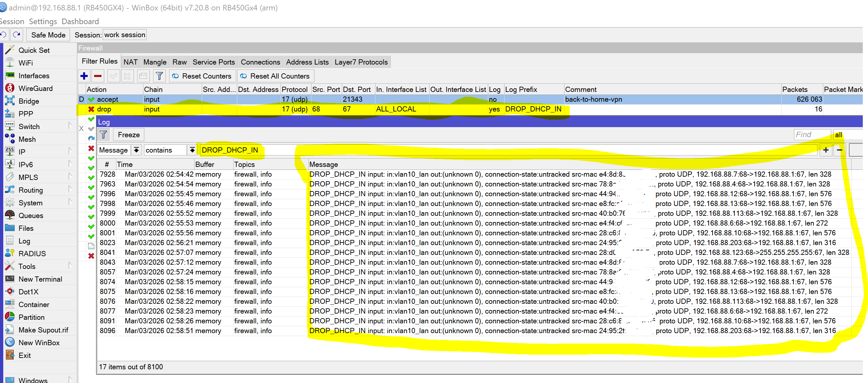Click the blue plus add rule icon
The width and height of the screenshot is (868, 383).
point(84,76)
